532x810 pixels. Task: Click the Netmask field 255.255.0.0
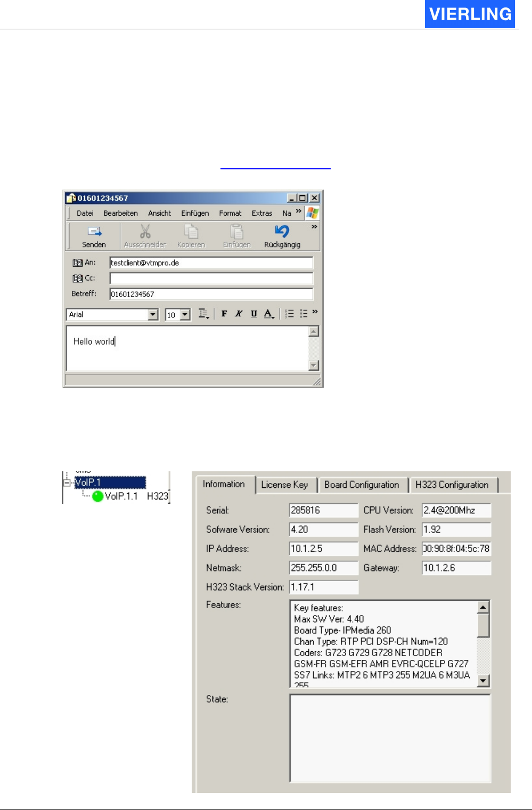tap(324, 568)
